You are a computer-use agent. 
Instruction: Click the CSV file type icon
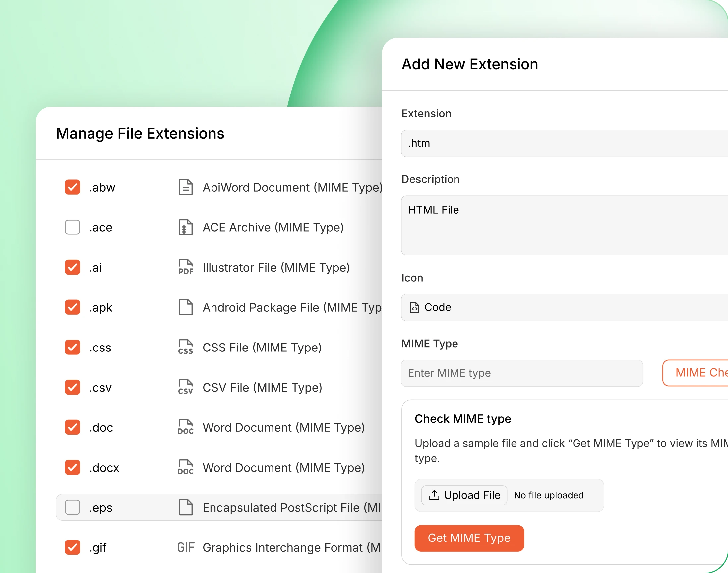pyautogui.click(x=185, y=387)
